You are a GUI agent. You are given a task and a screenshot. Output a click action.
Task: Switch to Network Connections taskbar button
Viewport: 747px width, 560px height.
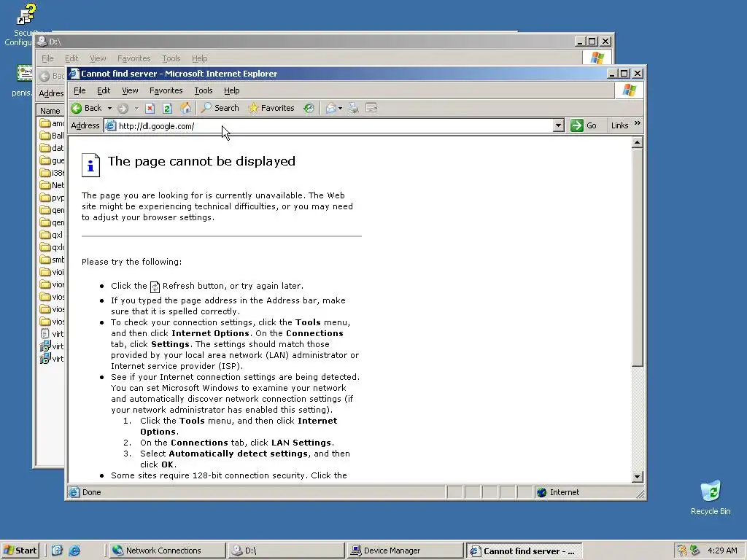[x=167, y=551]
